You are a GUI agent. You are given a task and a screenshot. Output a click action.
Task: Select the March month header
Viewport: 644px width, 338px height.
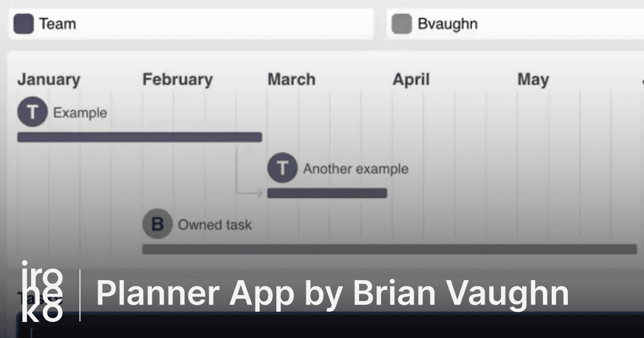pos(291,80)
